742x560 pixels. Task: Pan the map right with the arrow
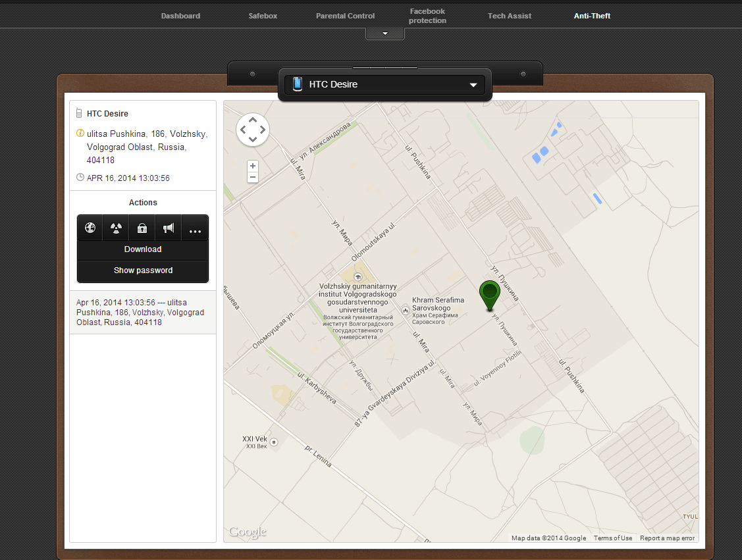263,130
